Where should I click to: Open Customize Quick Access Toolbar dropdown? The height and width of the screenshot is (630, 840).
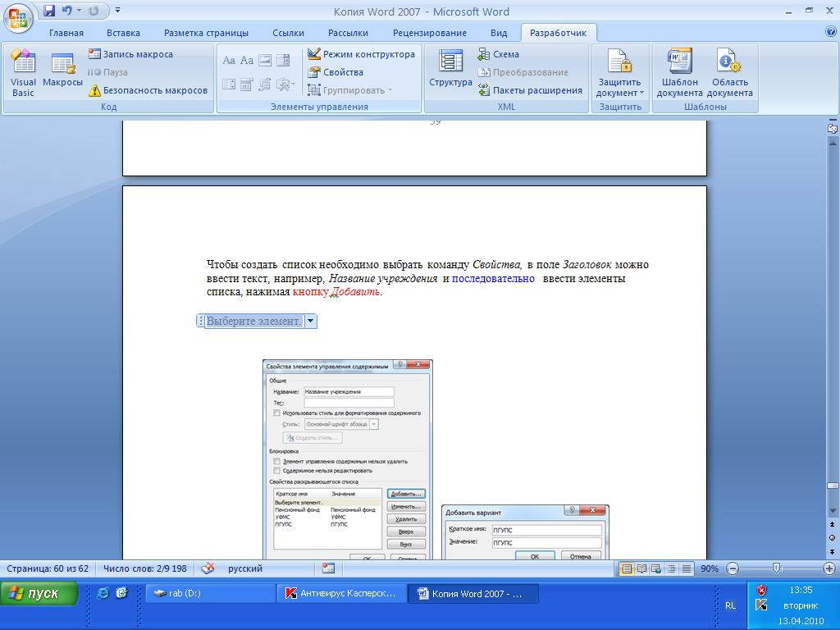point(118,10)
